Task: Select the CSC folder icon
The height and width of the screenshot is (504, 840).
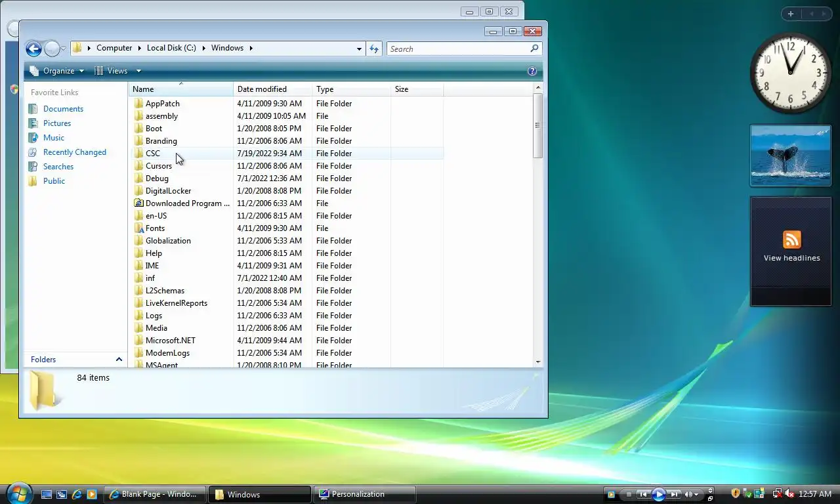Action: pyautogui.click(x=138, y=154)
